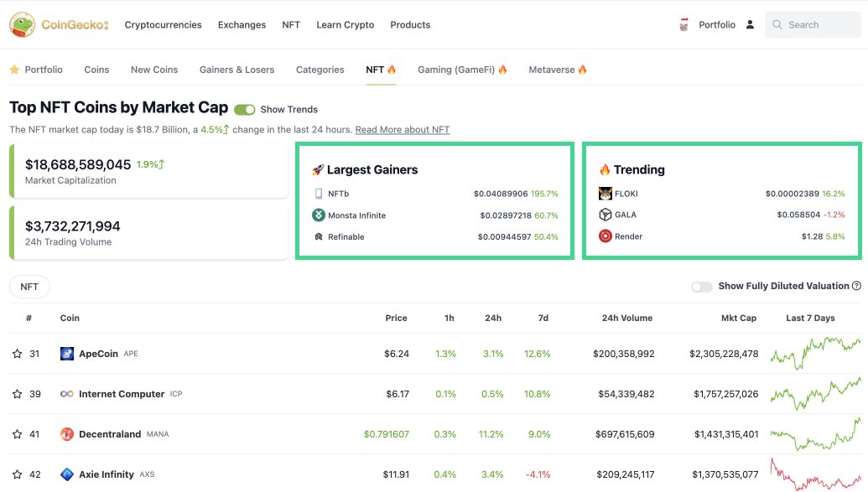Image resolution: width=868 pixels, height=492 pixels.
Task: Click the fire icon on the Metaverse tab
Action: 582,70
